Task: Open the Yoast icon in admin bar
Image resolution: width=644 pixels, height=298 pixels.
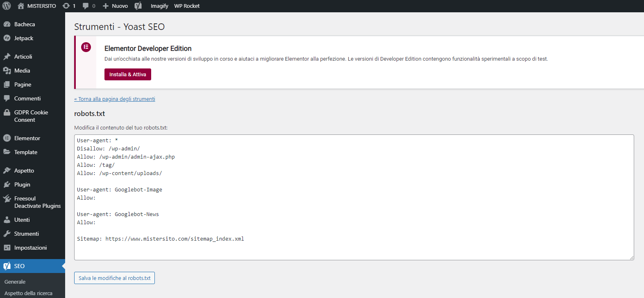Action: [138, 6]
